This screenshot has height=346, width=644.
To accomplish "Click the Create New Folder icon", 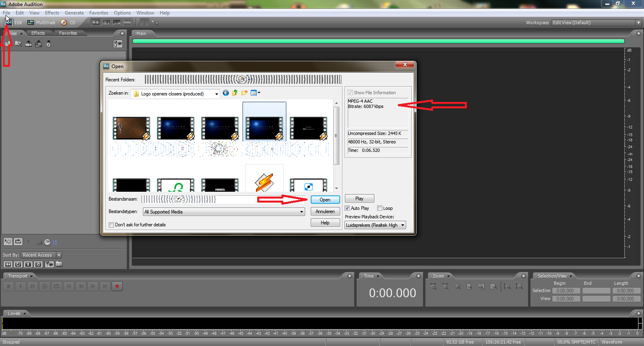I will click(x=244, y=93).
